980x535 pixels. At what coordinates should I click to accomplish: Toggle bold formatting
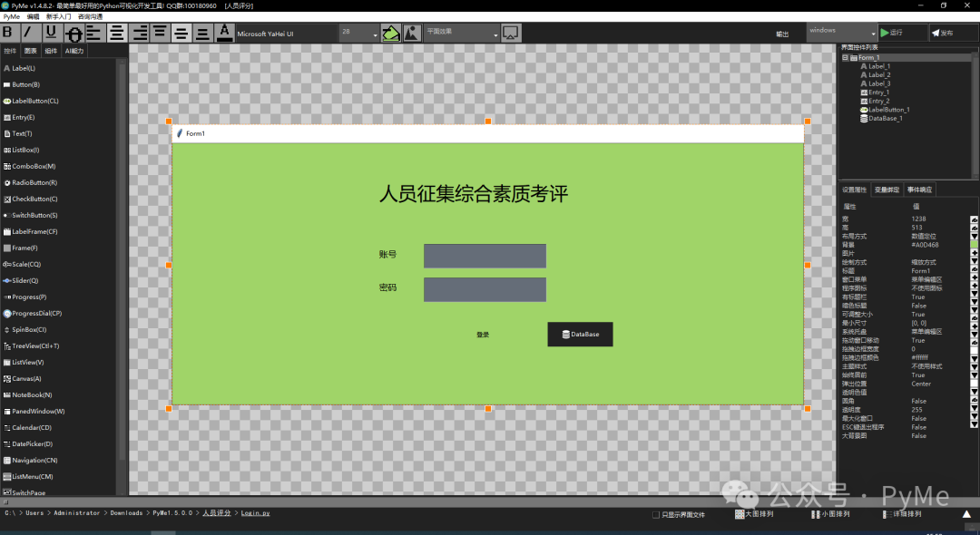[x=7, y=33]
